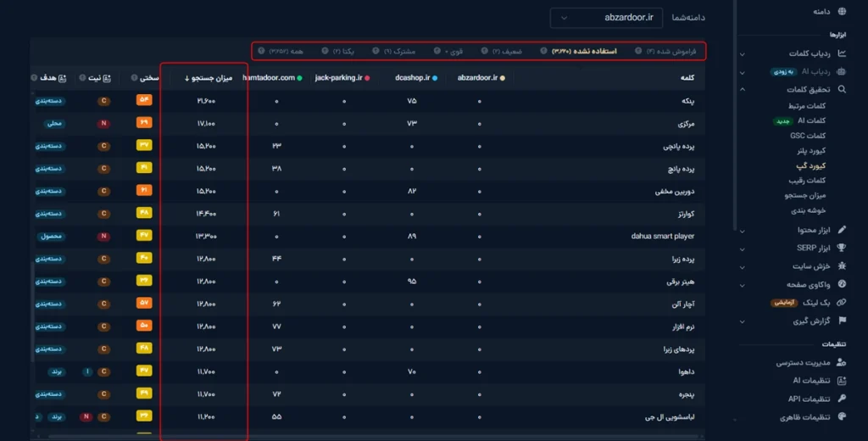This screenshot has width=868, height=441.
Task: Click the palette icon of تنظیمات ظاهری
Action: tap(842, 416)
